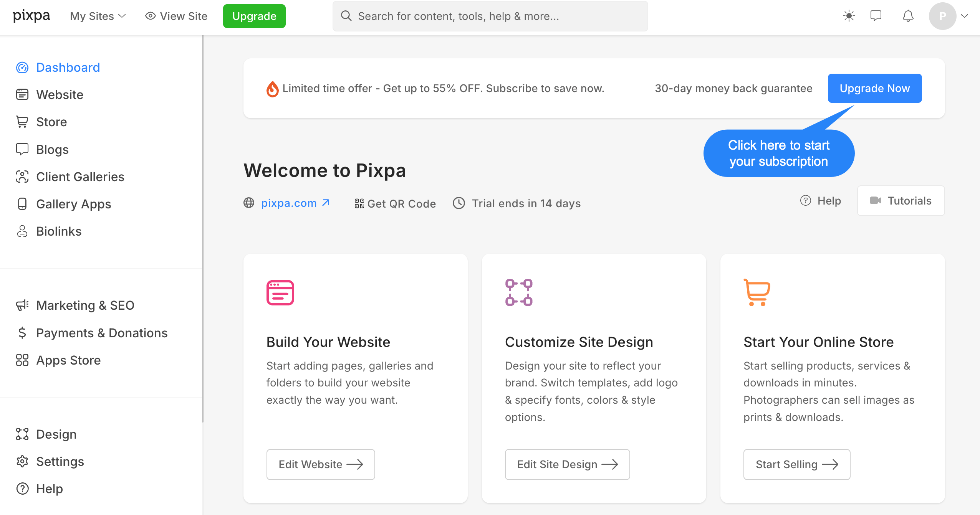The width and height of the screenshot is (980, 515).
Task: Open Marketing & SEO menu item
Action: 85,305
